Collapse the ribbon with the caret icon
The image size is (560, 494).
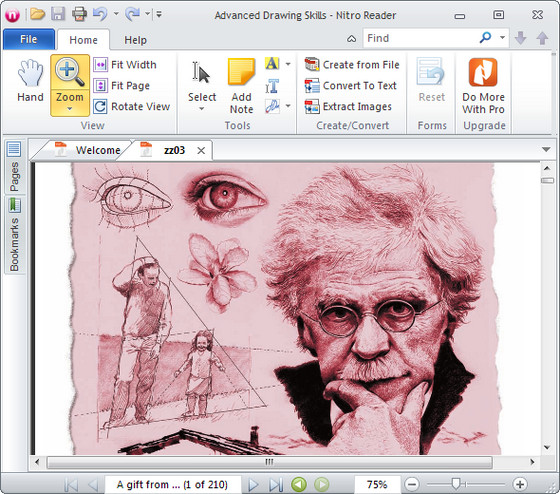pyautogui.click(x=352, y=39)
